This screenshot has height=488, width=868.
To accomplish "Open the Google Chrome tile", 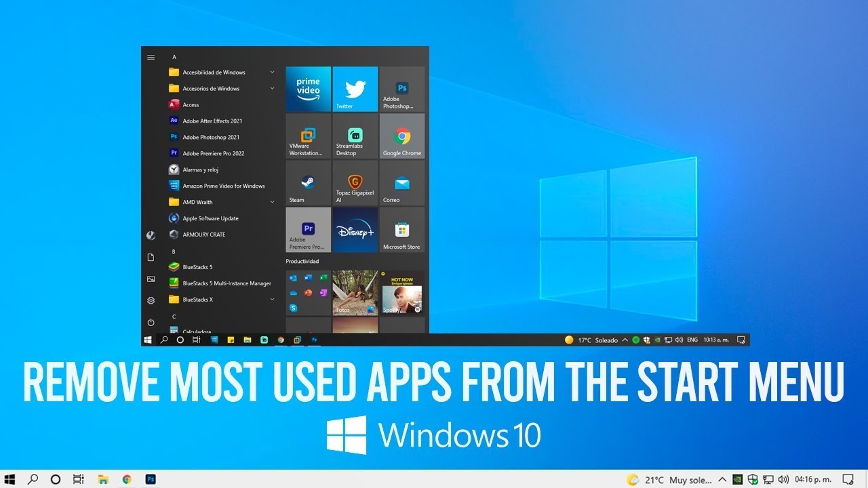I will [x=402, y=136].
